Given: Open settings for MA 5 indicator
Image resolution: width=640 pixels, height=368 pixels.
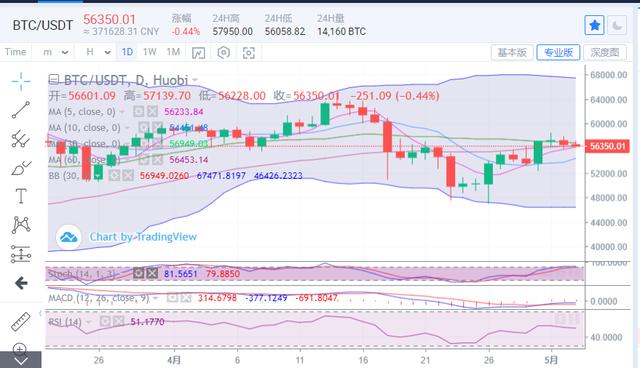Looking at the screenshot, I should pyautogui.click(x=138, y=111).
